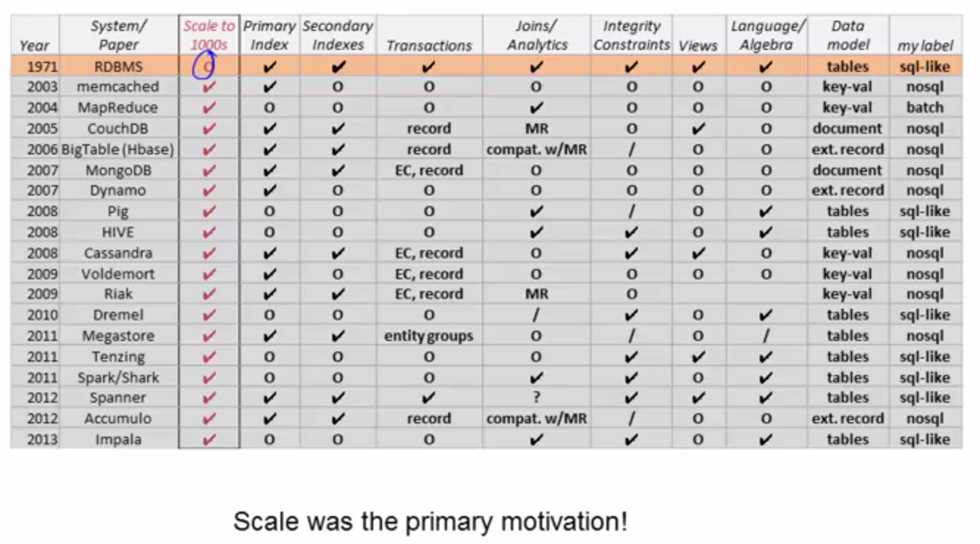Click the CouchDB Views checkmark
Image resolution: width=980 pixels, height=544 pixels.
tap(698, 129)
